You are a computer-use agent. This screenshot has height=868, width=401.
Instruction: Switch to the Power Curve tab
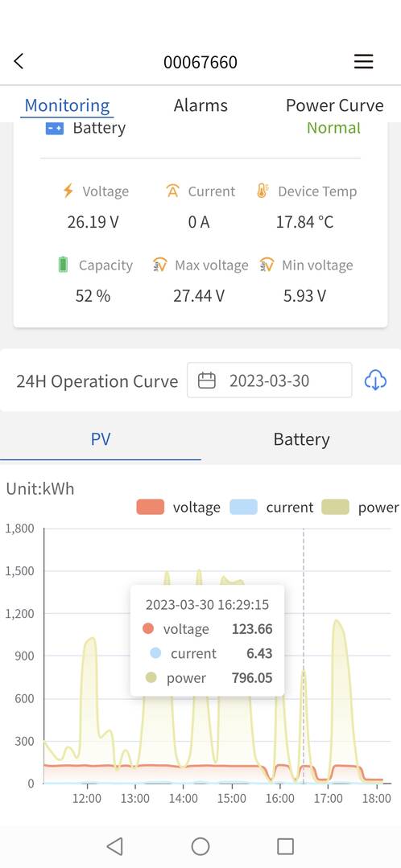[334, 105]
